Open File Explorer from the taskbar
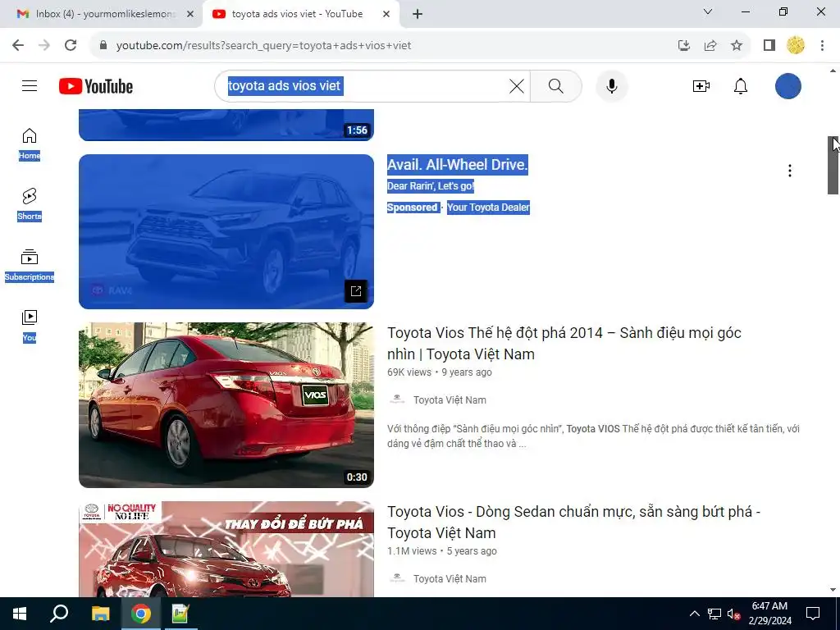Screen dimensions: 840x630 pos(100,614)
